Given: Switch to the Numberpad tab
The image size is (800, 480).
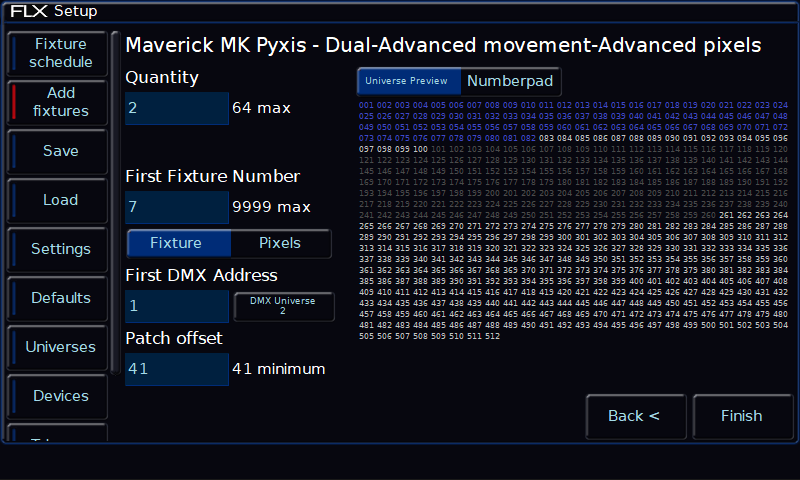Looking at the screenshot, I should click(510, 81).
